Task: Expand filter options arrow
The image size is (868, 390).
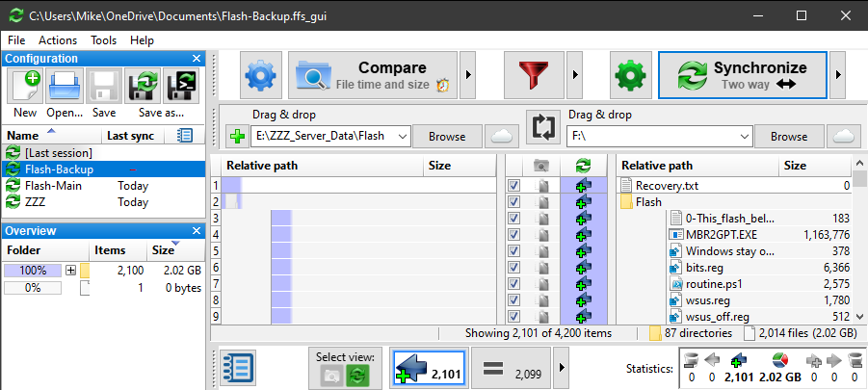Action: coord(574,75)
